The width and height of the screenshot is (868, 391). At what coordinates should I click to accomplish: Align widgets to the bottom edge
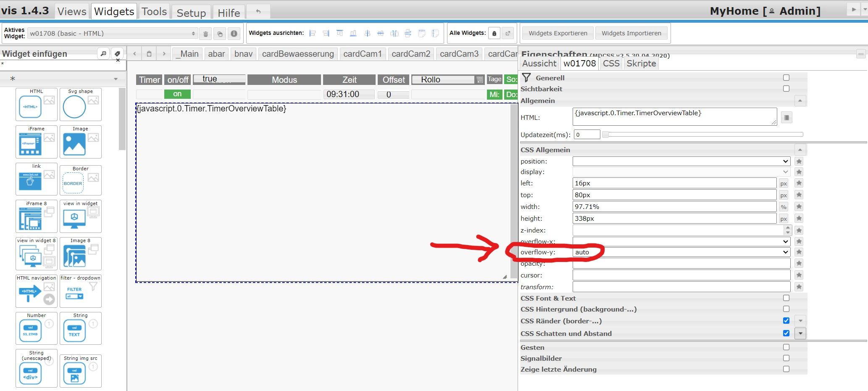(x=353, y=33)
